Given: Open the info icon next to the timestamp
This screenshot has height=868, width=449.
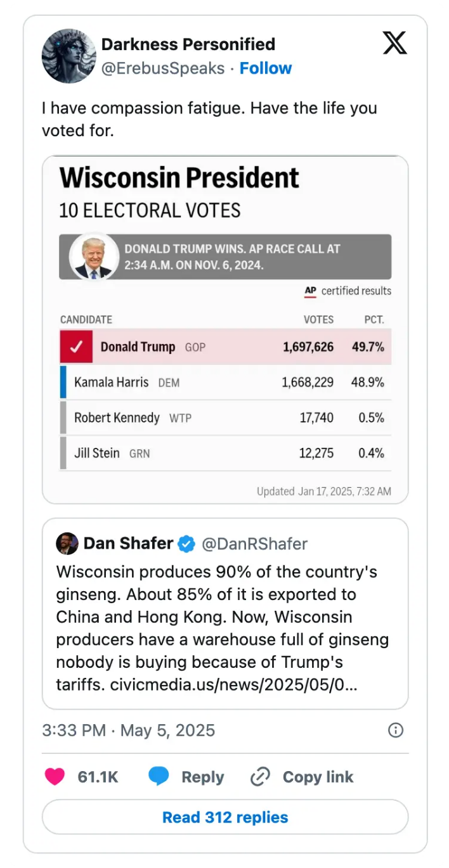Looking at the screenshot, I should (x=395, y=730).
